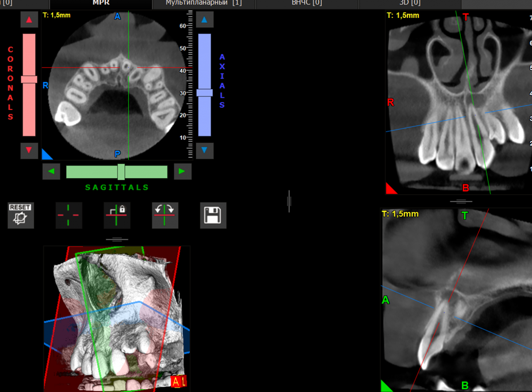The width and height of the screenshot is (532, 392).
Task: Click the splitter grip above the 3D preview
Action: tap(117, 239)
